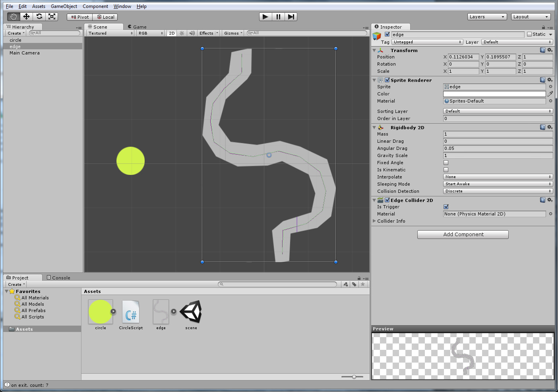Open Transform component help icon
558x392 pixels.
(x=542, y=50)
